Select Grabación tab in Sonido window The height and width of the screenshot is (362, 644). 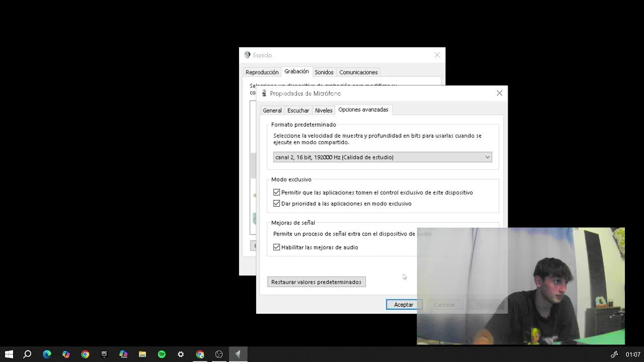(x=296, y=71)
